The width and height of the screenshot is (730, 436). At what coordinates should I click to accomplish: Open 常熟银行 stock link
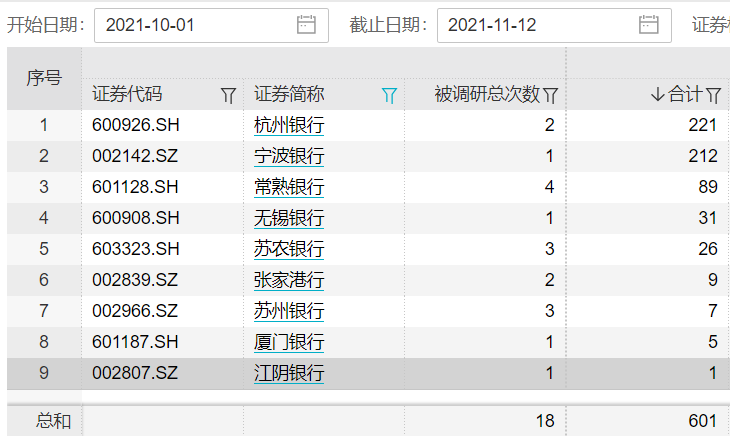tap(289, 187)
